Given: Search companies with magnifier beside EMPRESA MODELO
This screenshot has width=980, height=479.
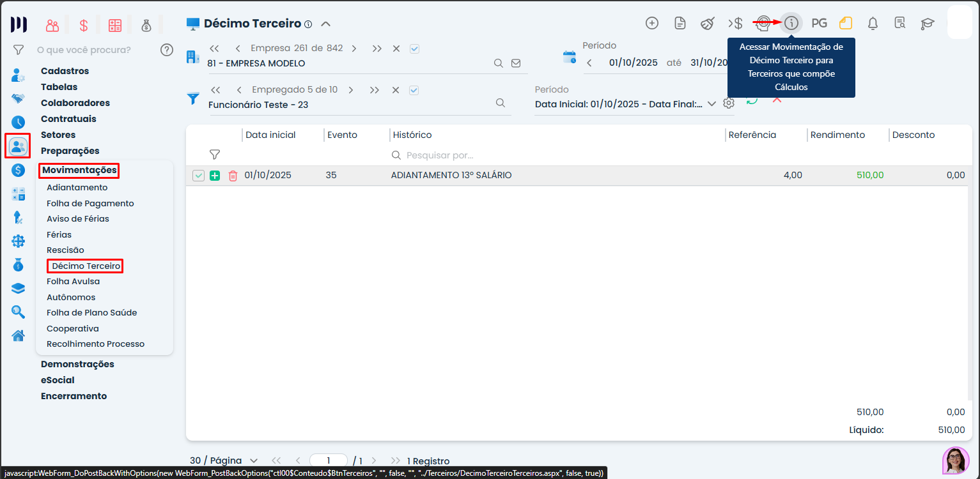Looking at the screenshot, I should (499, 63).
